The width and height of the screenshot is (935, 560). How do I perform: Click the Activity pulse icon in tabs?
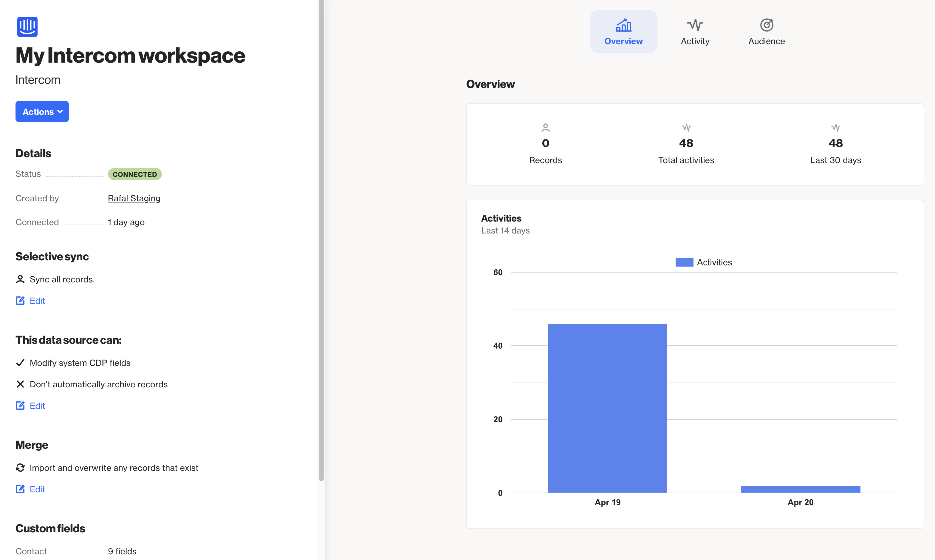coord(695,25)
